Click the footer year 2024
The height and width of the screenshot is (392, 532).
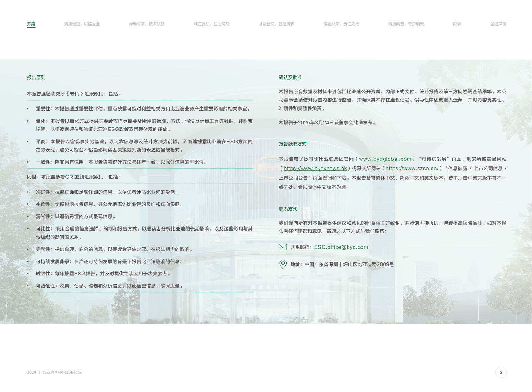click(x=32, y=372)
